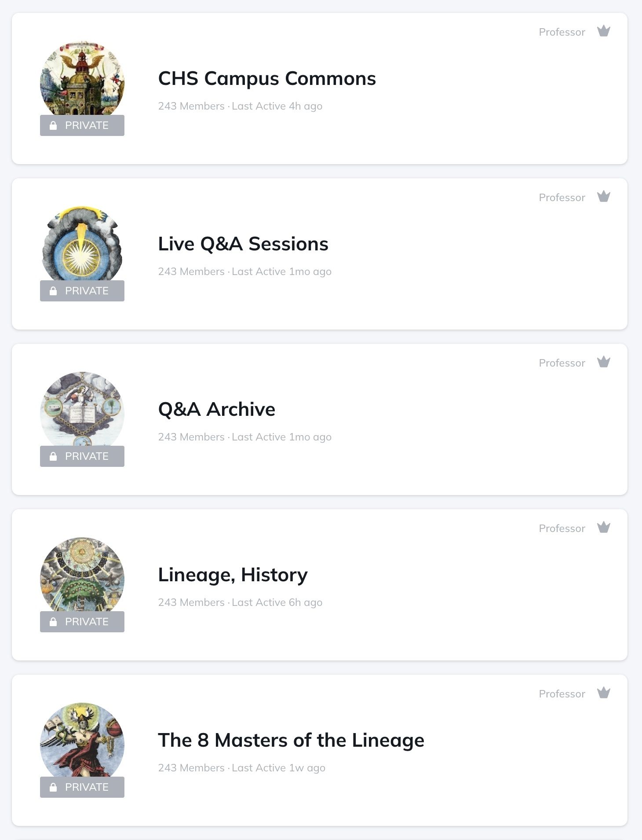This screenshot has height=840, width=642.
Task: Click the crown icon on Q&A Archive card
Action: (603, 362)
